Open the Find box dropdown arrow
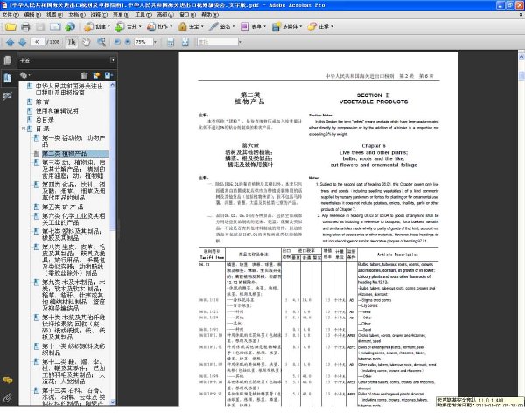This screenshot has width=525, height=420. point(240,42)
